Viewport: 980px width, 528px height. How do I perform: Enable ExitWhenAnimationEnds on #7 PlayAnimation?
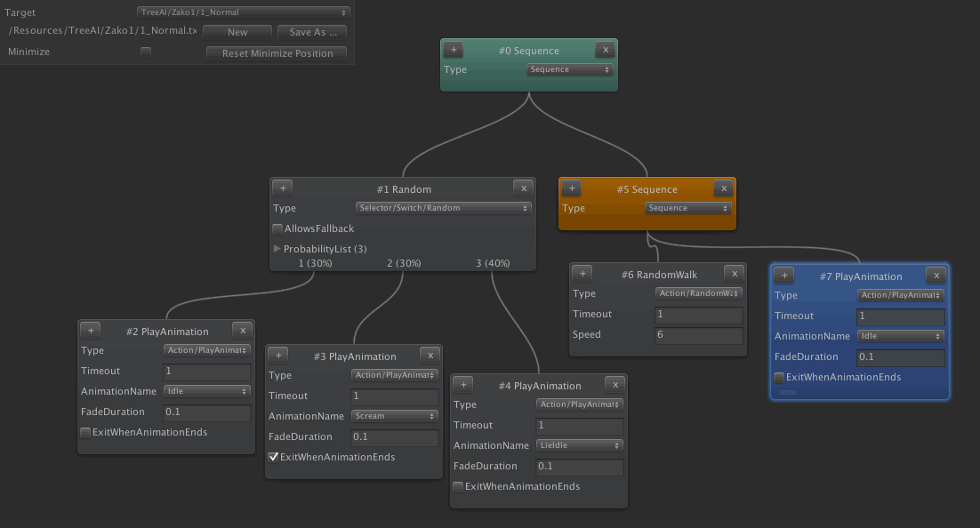coord(779,377)
